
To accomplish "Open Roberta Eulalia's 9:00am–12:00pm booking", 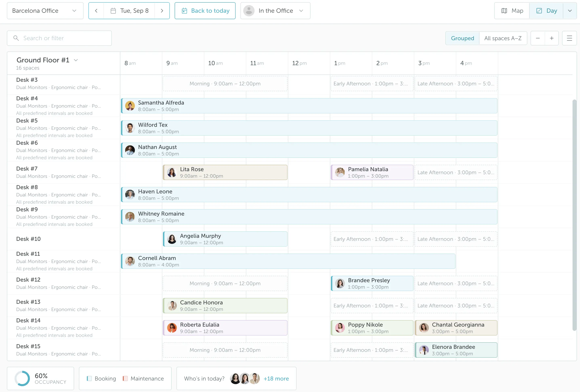I will tap(225, 328).
